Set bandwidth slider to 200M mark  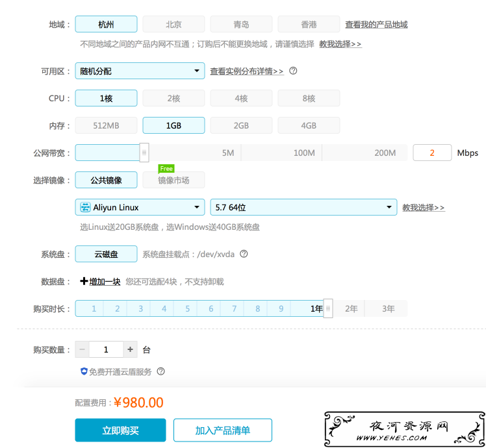[x=385, y=153]
